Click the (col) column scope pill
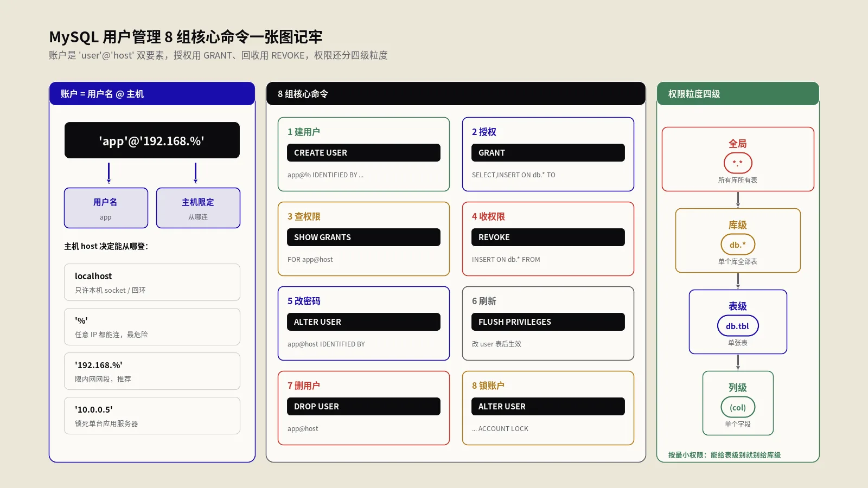The height and width of the screenshot is (488, 868). tap(738, 407)
